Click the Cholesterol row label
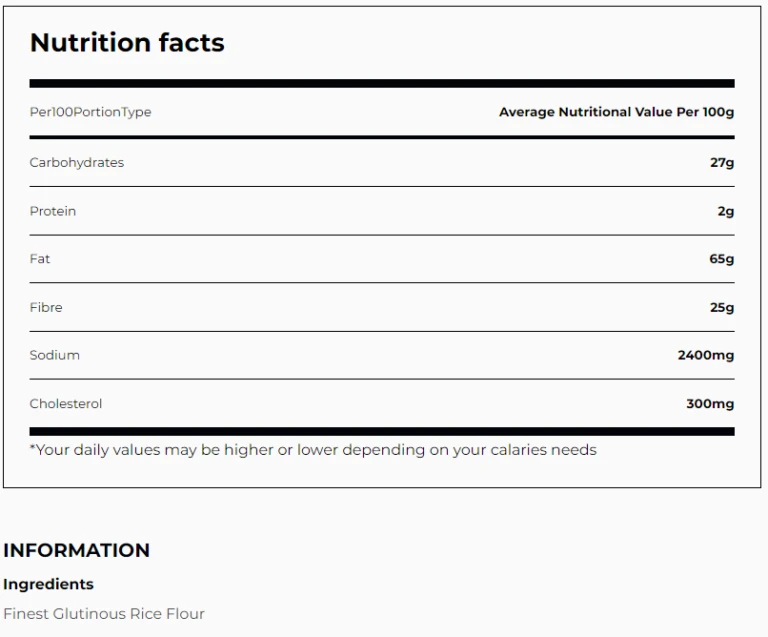Screen dimensions: 768x637 (x=66, y=404)
